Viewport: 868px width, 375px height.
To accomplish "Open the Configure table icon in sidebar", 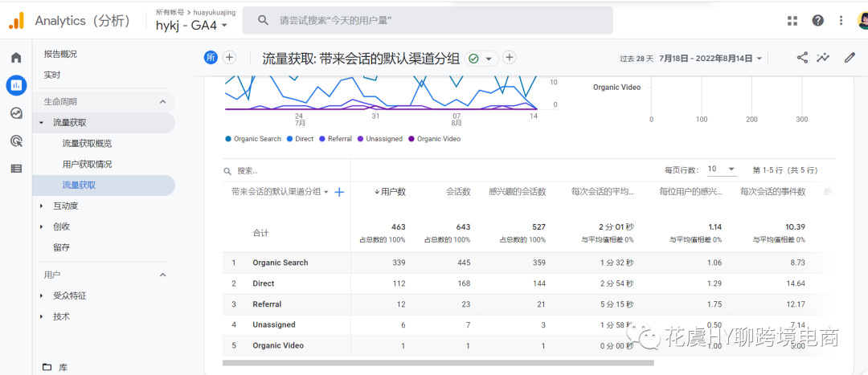I will (16, 169).
